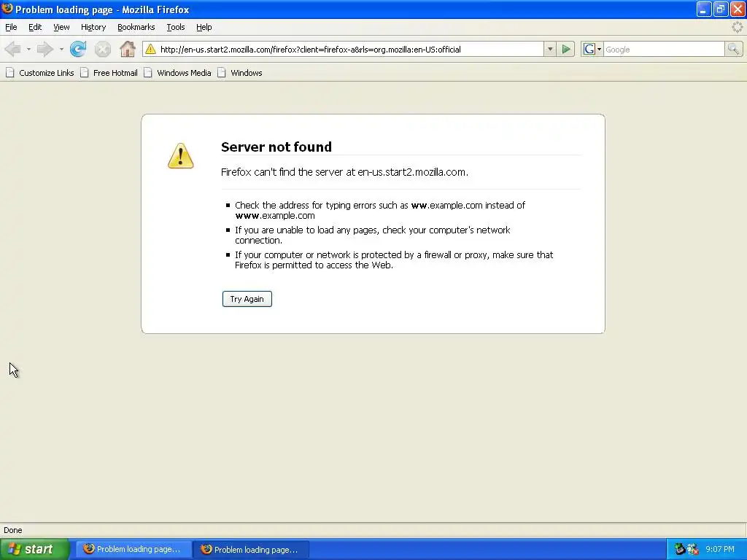Open the Back history dropdown arrow
747x560 pixels.
click(x=28, y=49)
